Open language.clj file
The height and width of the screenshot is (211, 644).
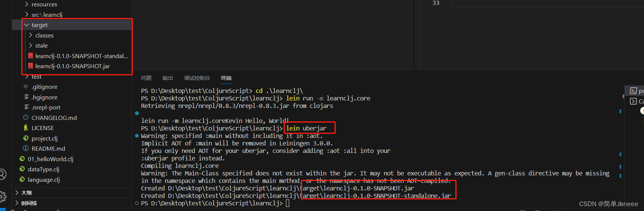click(x=44, y=180)
